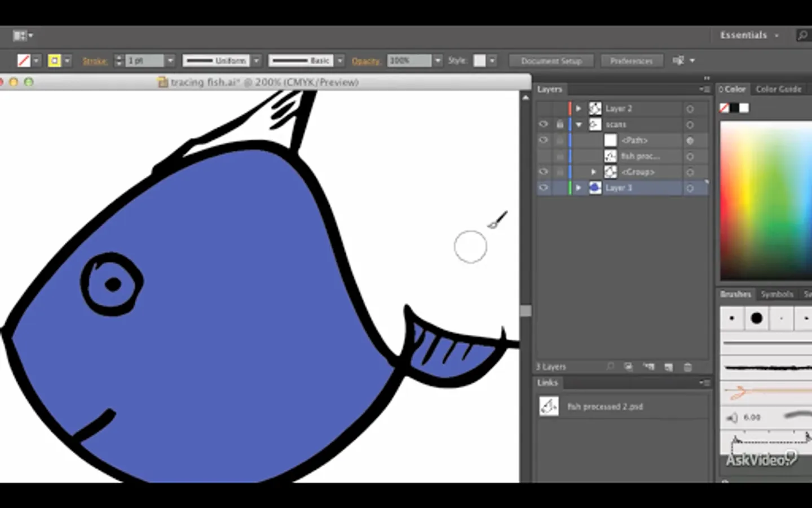
Task: Unlock the scans layer padlock
Action: click(559, 124)
